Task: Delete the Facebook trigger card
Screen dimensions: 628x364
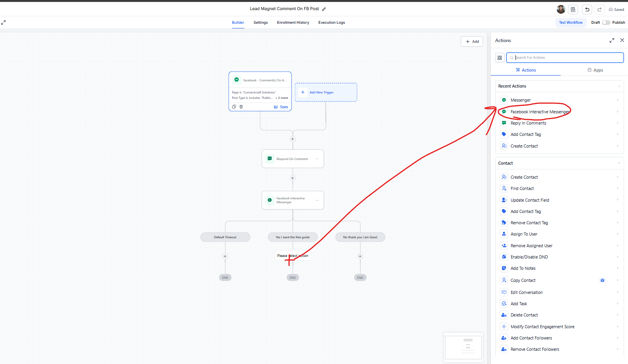Action: coord(241,107)
